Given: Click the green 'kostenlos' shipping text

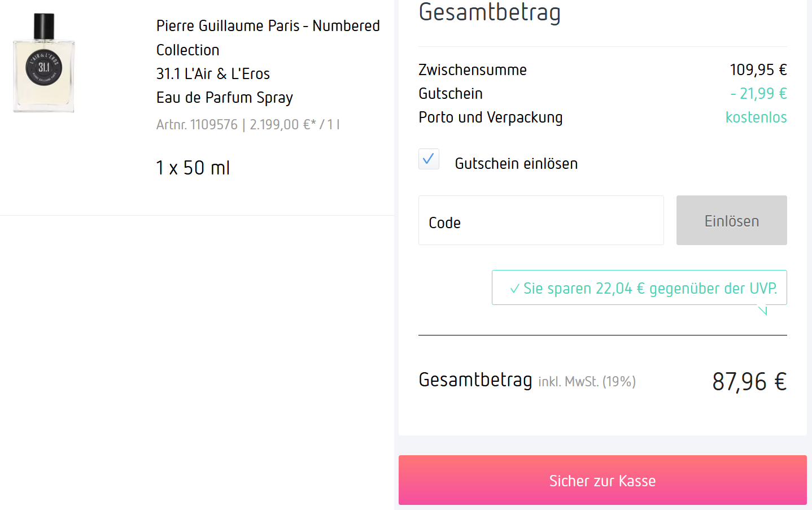Looking at the screenshot, I should click(756, 117).
